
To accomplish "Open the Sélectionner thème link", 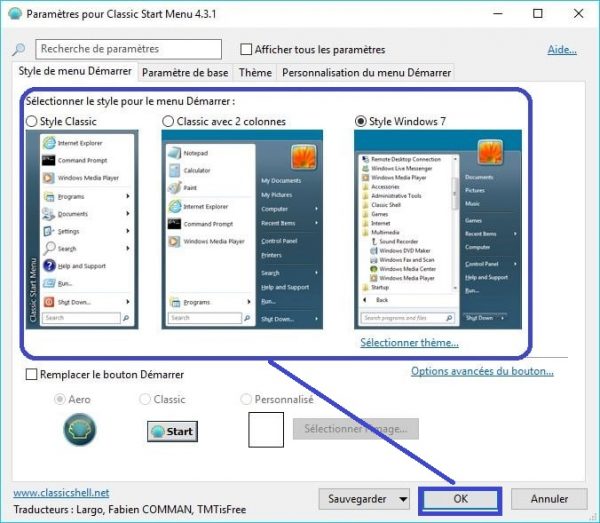I will [409, 342].
